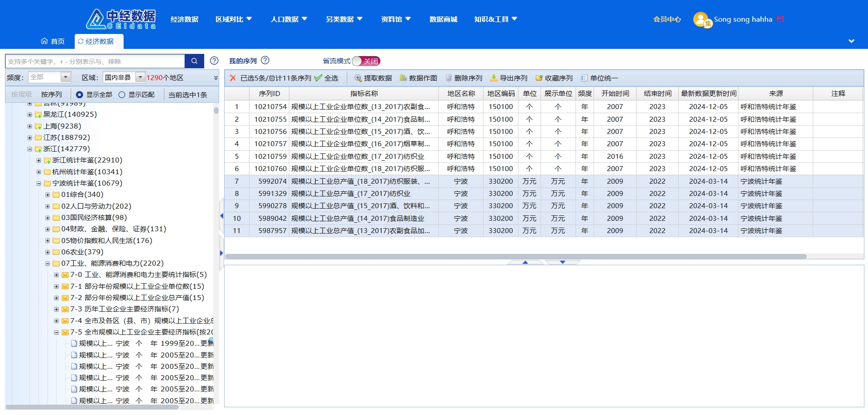Click the 全选 select all button
The height and width of the screenshot is (415, 868).
326,78
